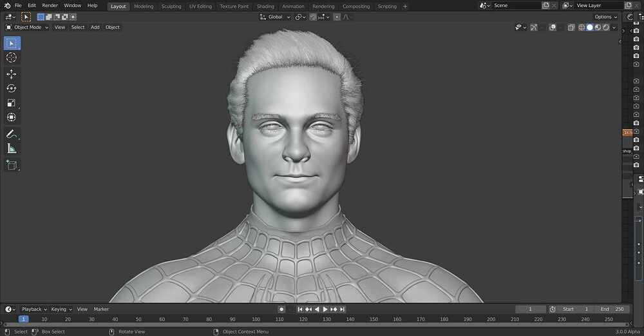Play the animation forward
The width and height of the screenshot is (644, 336).
tap(325, 310)
